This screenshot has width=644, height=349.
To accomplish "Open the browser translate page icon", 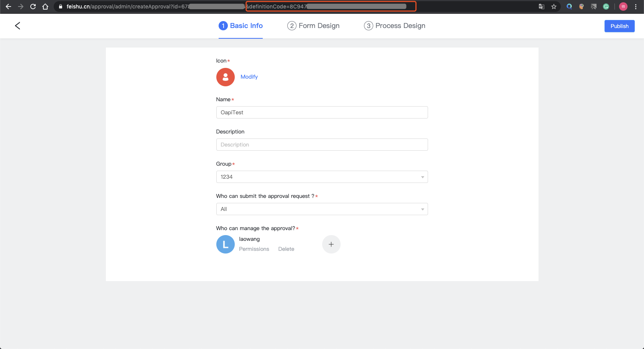I will coord(541,7).
